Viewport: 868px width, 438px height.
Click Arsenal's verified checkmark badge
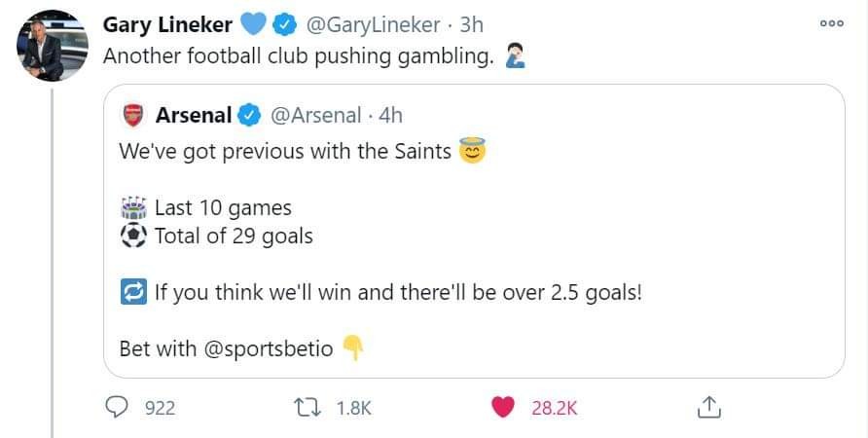(x=248, y=115)
